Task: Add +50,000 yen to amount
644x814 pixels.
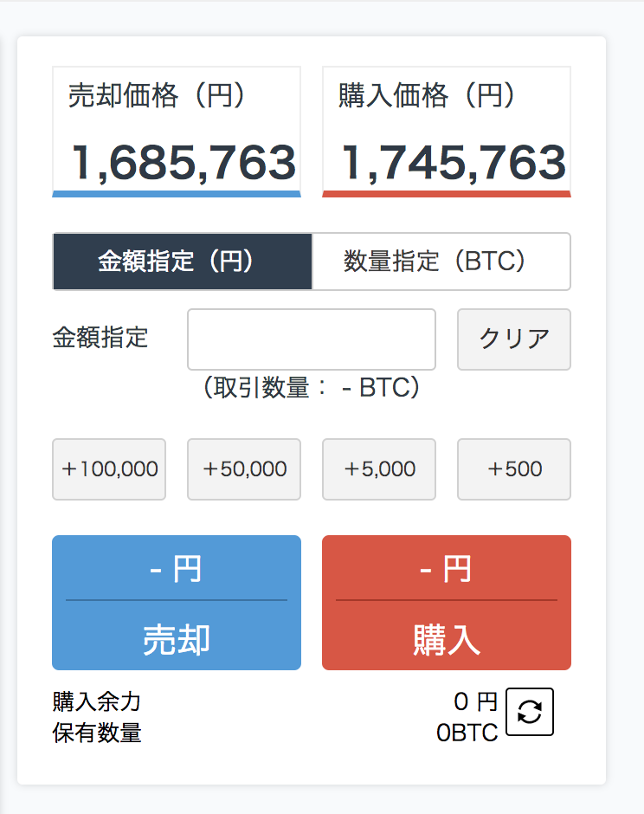Action: [x=244, y=469]
